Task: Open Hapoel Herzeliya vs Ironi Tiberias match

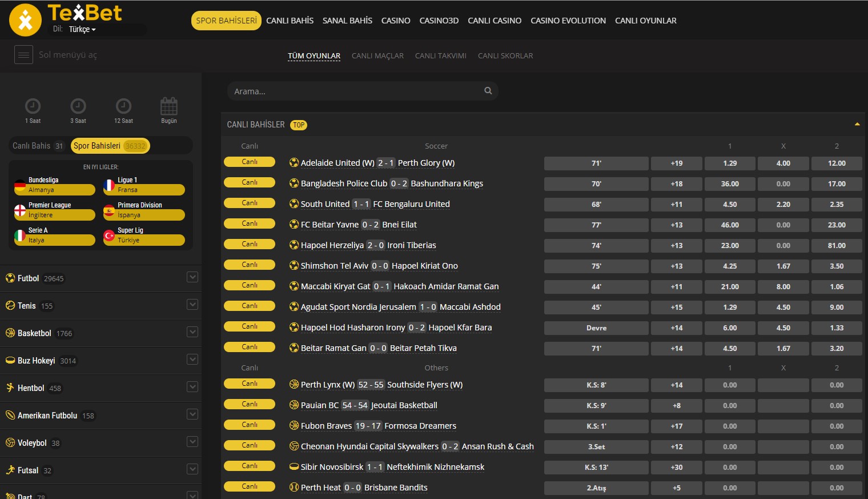Action: (x=368, y=245)
